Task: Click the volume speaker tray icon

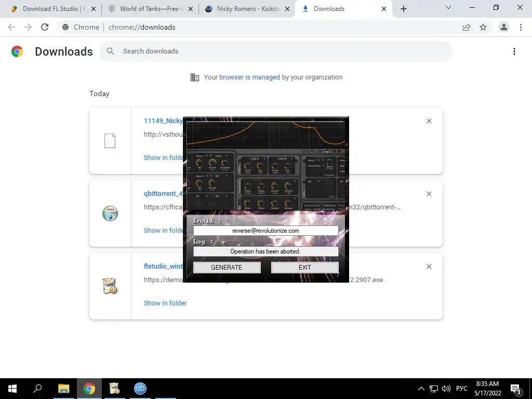Action: (x=446, y=389)
